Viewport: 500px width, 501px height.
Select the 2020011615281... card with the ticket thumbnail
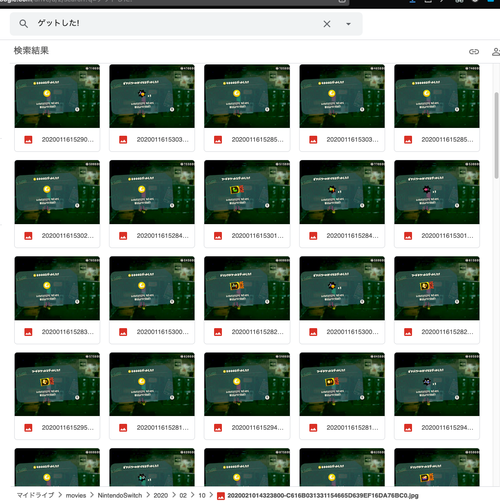click(x=342, y=396)
